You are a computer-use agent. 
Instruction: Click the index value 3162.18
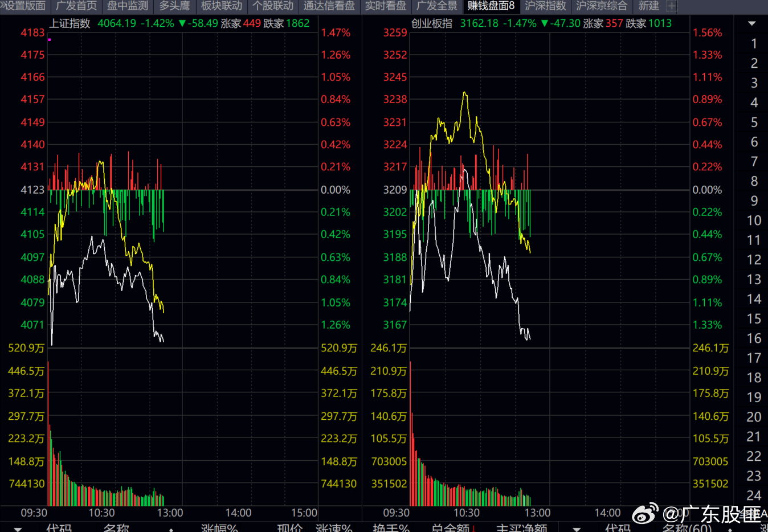479,23
